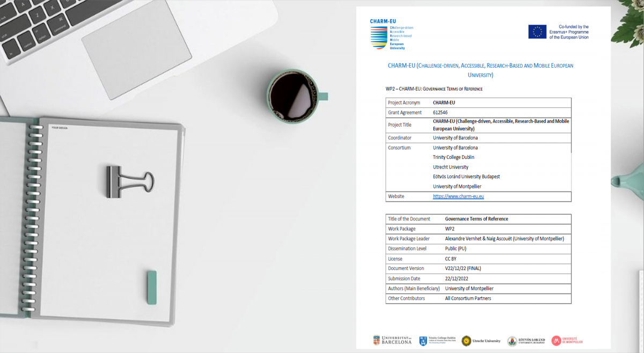Click the EU flag on the Erasmus+ logo
This screenshot has width=644, height=353.
pyautogui.click(x=537, y=31)
